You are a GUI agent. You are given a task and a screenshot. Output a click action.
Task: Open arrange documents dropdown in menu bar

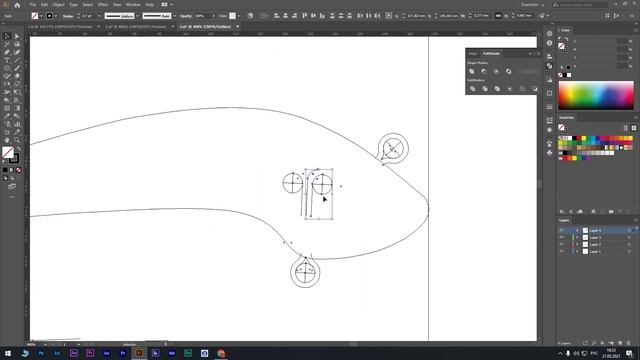tap(167, 4)
